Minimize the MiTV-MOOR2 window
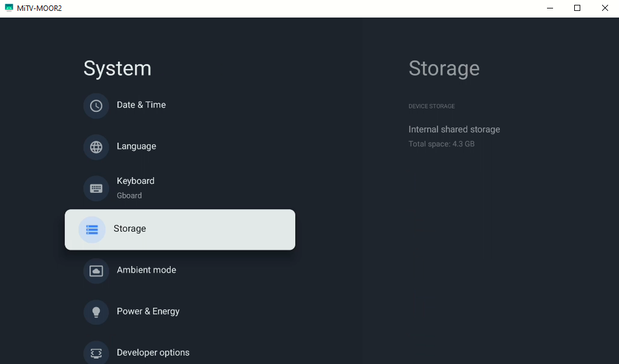Viewport: 619px width, 364px height. coord(550,8)
